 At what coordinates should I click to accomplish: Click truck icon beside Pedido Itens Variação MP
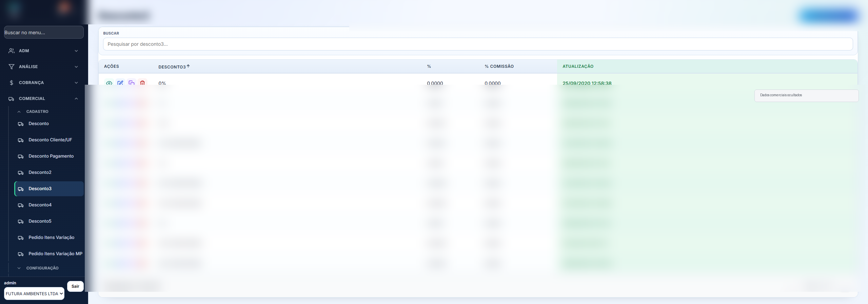click(21, 254)
